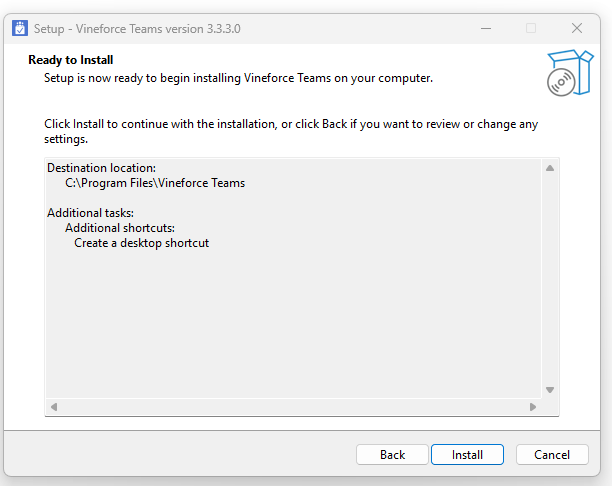
Task: Click the title 'Setup - Vineforce Teams version 3.3.3.0'
Action: [x=137, y=29]
